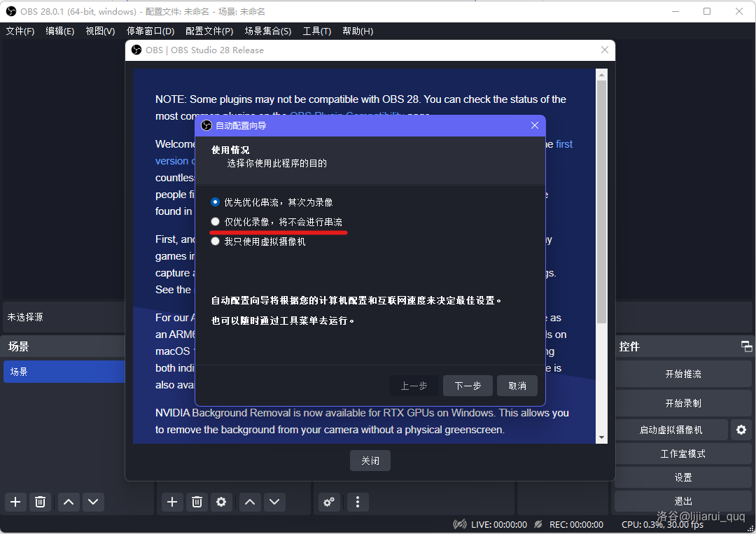
Task: Open the 配置文件(P) menu
Action: [x=209, y=31]
